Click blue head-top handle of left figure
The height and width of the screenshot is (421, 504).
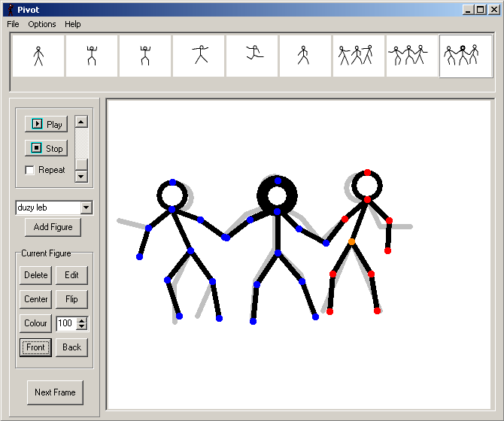[172, 183]
